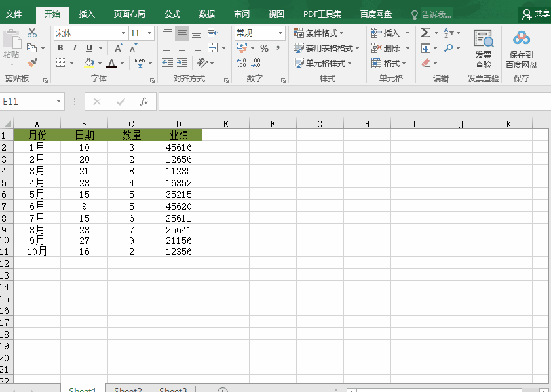
Task: Click Increase Indent icon
Action: click(x=182, y=63)
